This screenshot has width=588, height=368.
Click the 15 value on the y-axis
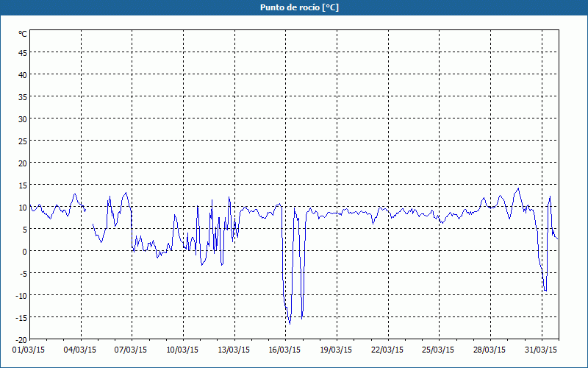(23, 185)
